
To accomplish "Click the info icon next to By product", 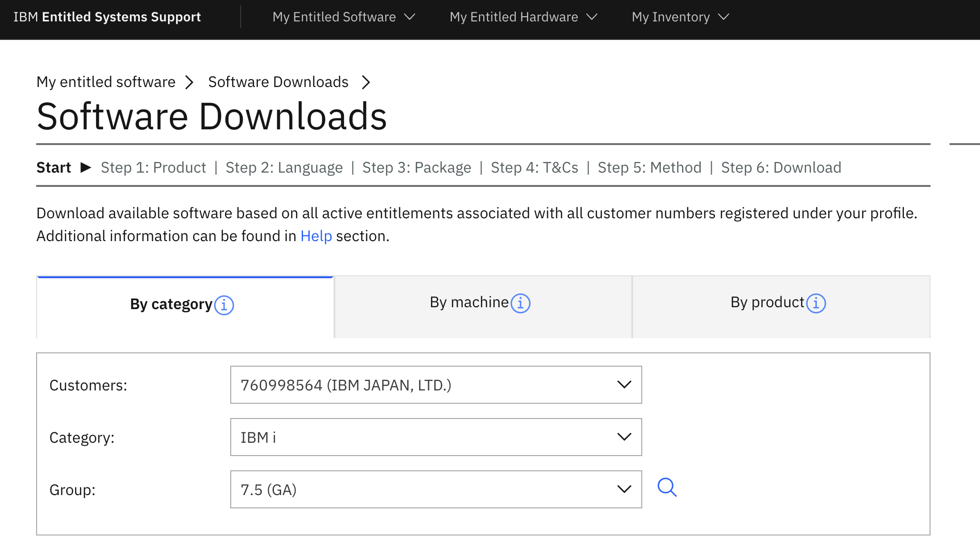I will point(816,303).
